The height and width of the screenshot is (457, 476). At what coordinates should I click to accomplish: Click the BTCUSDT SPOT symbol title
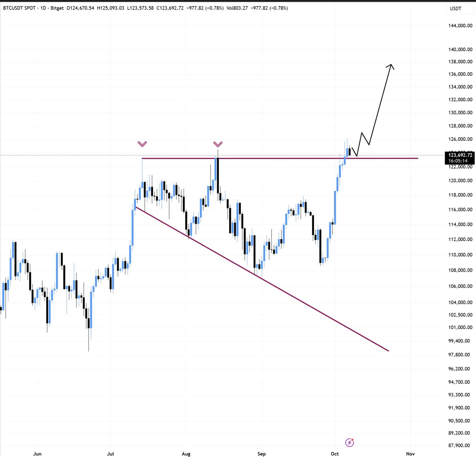[x=19, y=8]
